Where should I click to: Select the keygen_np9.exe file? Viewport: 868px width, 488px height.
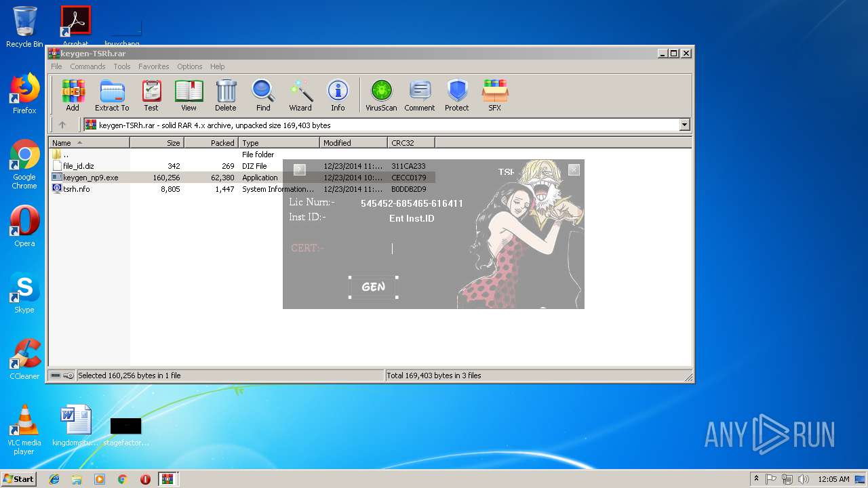coord(90,178)
